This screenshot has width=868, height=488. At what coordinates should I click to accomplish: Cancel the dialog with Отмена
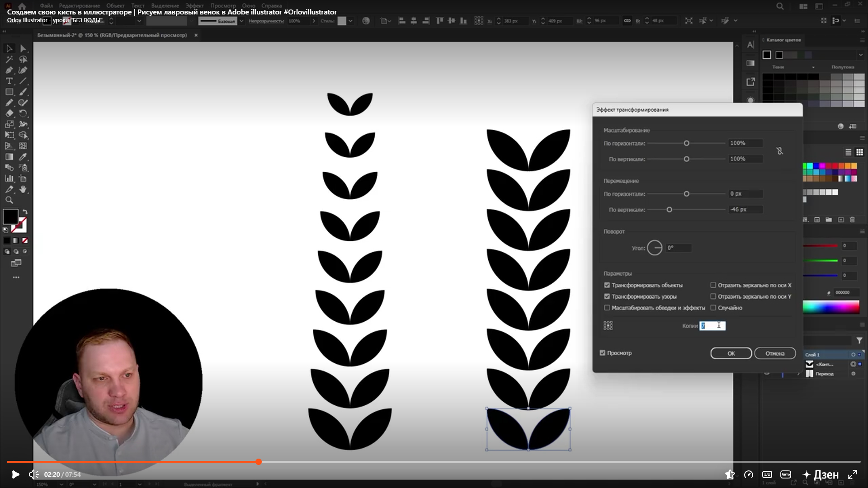(775, 353)
